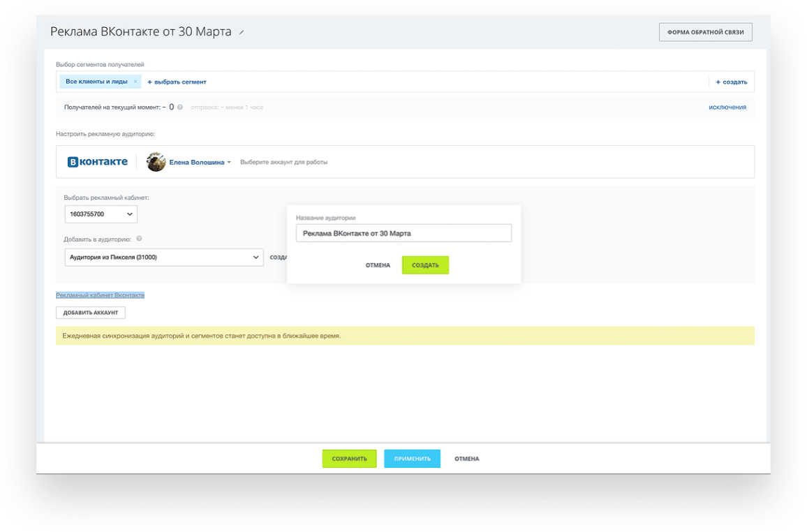The image size is (807, 532).
Task: Click the ВКонтакте logo
Action: pyautogui.click(x=97, y=161)
